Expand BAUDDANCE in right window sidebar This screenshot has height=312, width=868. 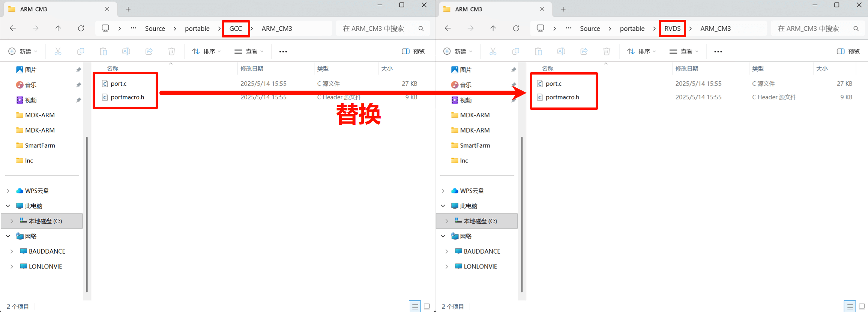click(x=447, y=251)
